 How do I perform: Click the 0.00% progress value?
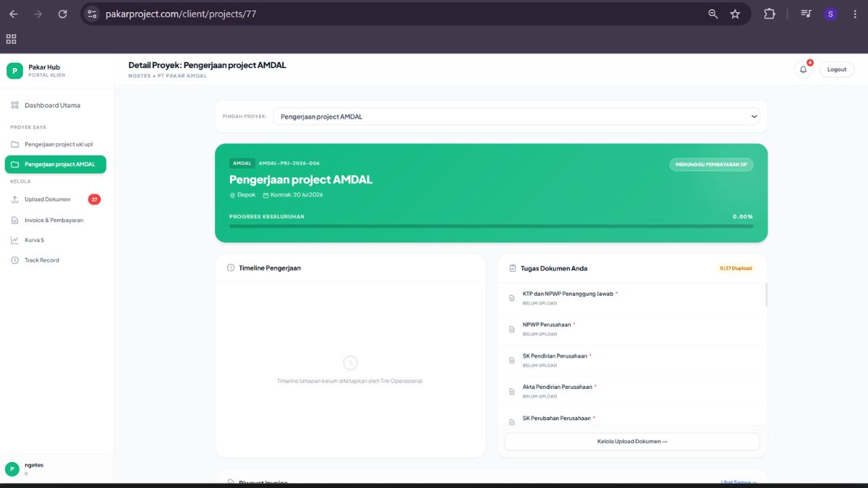click(743, 217)
